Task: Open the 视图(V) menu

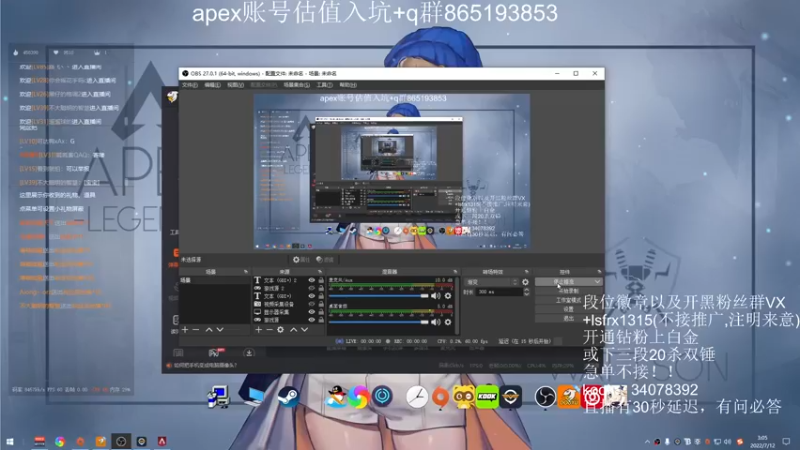Action: pyautogui.click(x=235, y=85)
